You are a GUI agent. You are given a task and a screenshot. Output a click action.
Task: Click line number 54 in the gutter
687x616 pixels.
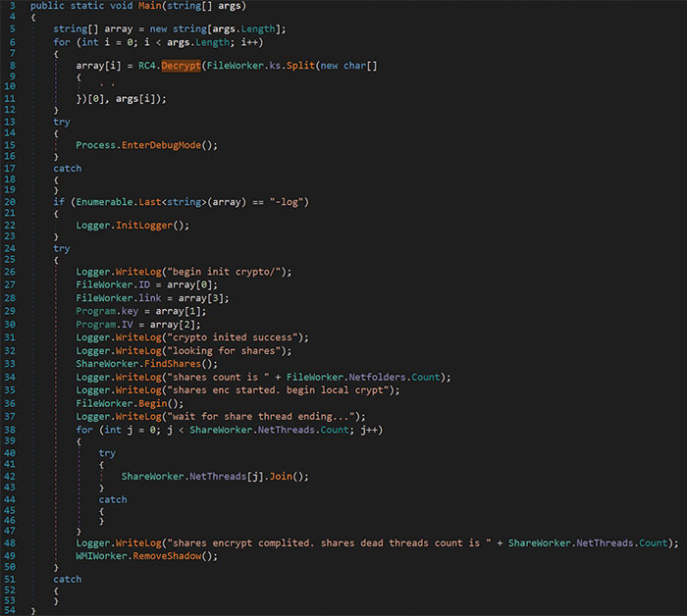click(x=10, y=610)
